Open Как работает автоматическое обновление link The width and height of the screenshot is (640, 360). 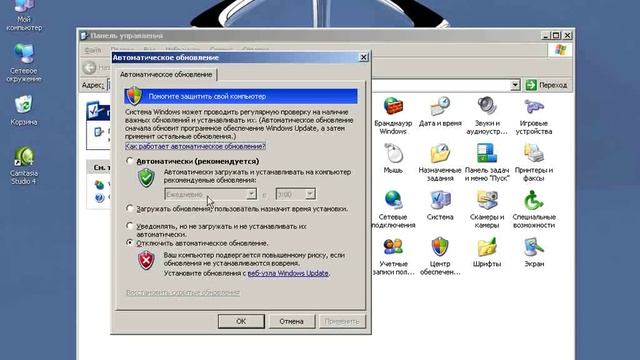pyautogui.click(x=195, y=146)
